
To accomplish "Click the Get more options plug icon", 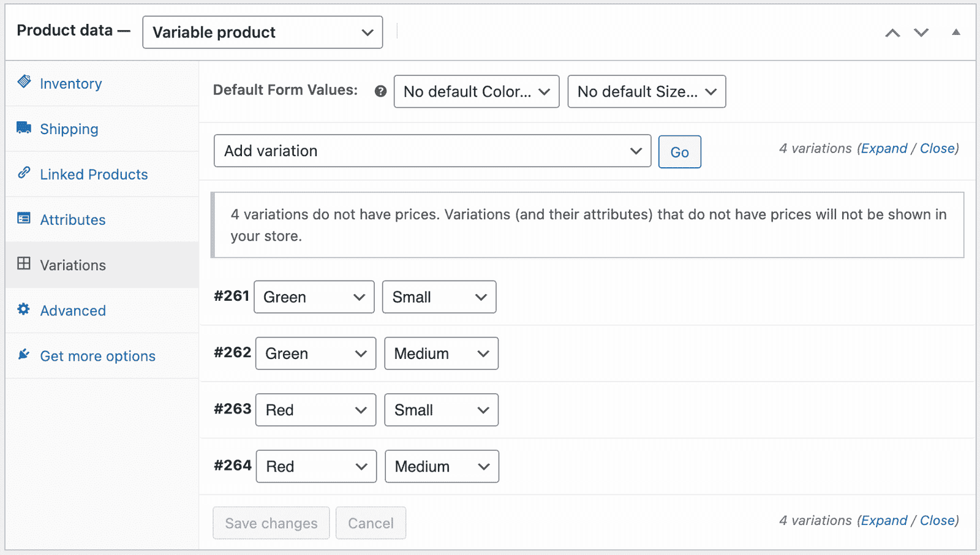I will pos(24,354).
